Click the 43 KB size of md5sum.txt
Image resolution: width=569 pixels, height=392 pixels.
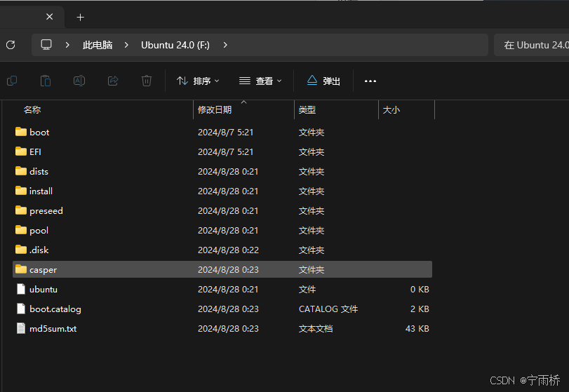click(x=417, y=329)
